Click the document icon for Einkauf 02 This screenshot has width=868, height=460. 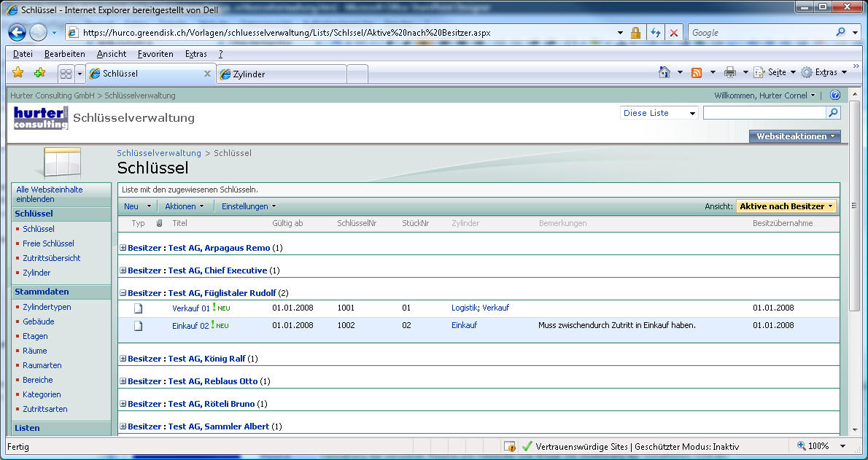pyautogui.click(x=139, y=326)
